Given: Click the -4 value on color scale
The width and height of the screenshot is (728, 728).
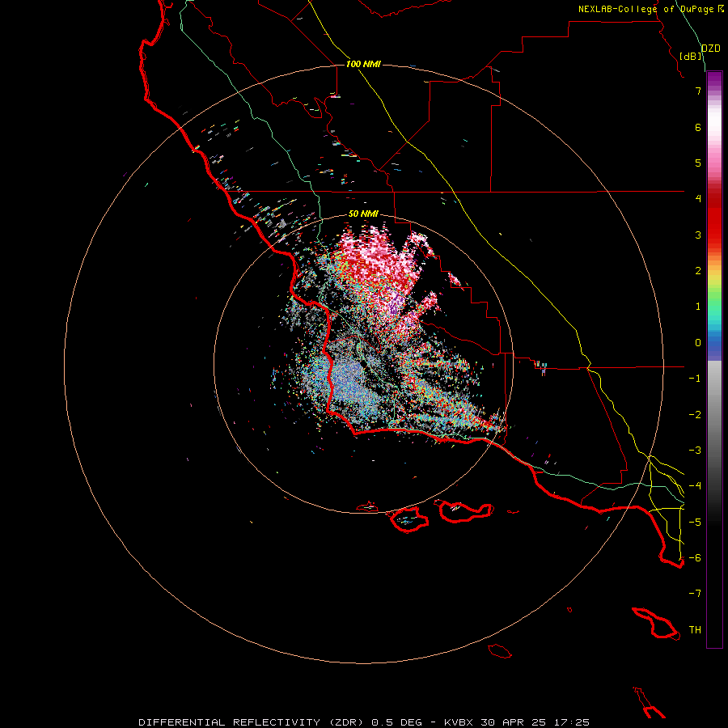Looking at the screenshot, I should (x=695, y=486).
